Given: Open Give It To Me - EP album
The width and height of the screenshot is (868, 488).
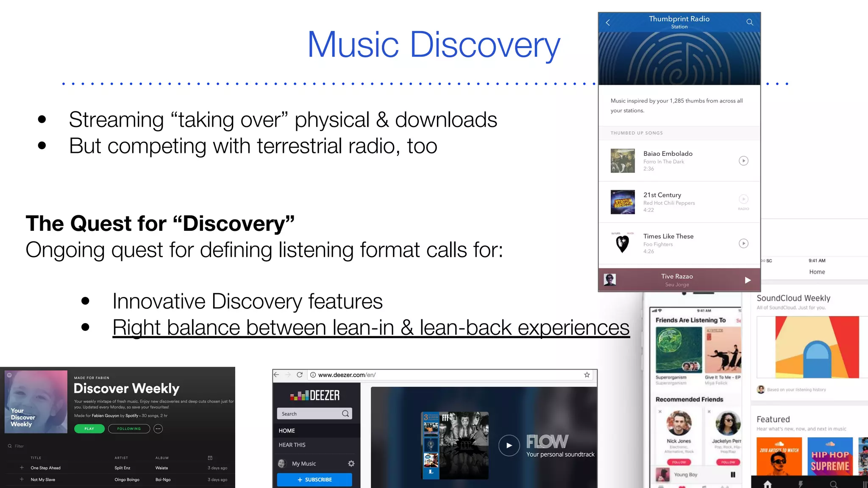Looking at the screenshot, I should coord(723,350).
